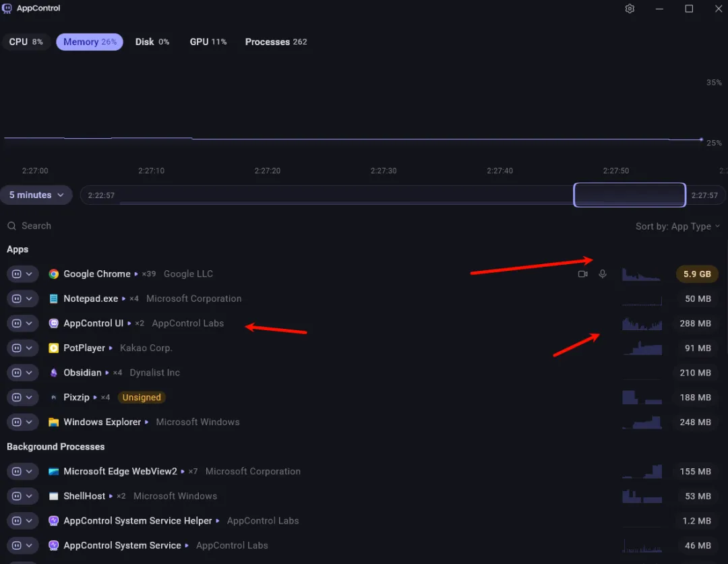Toggle the control button for Pixzip

17,398
